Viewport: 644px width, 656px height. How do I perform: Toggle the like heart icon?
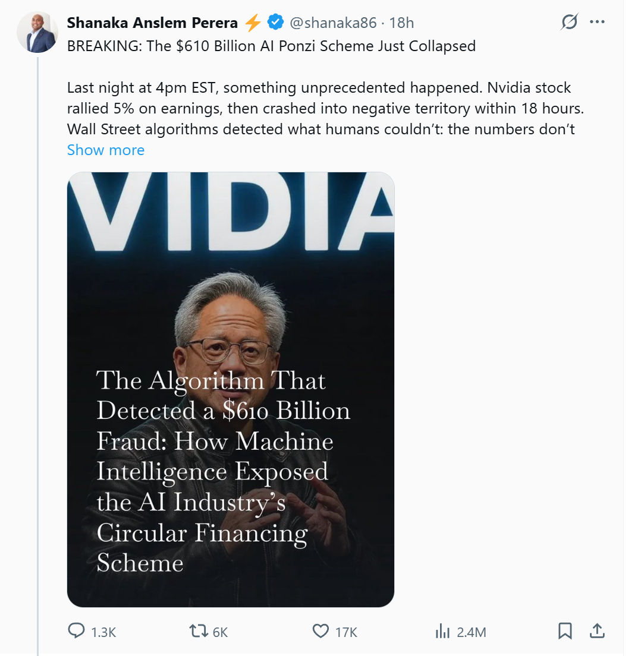point(321,631)
